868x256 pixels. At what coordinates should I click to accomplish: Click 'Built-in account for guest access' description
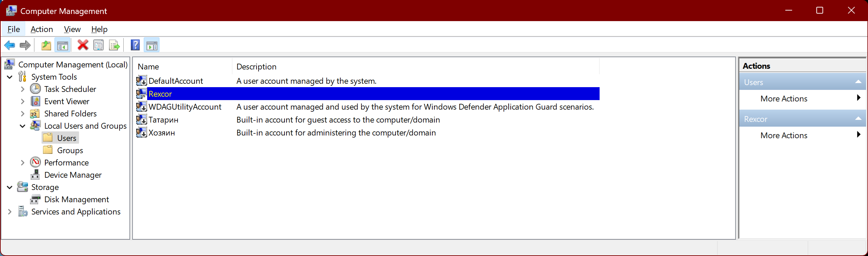(338, 119)
